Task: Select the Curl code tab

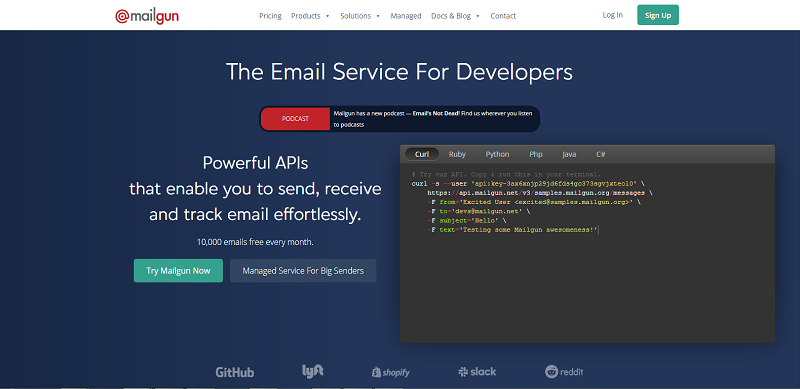Action: pos(422,154)
